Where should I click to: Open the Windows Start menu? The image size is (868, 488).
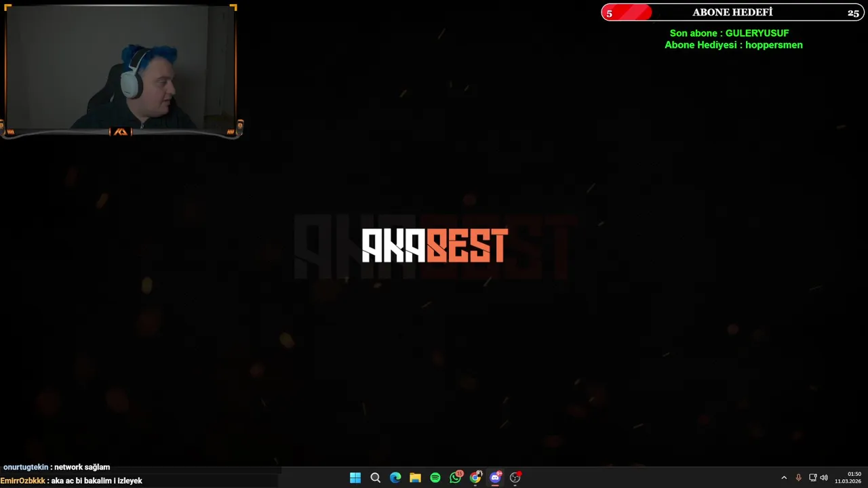[355, 478]
